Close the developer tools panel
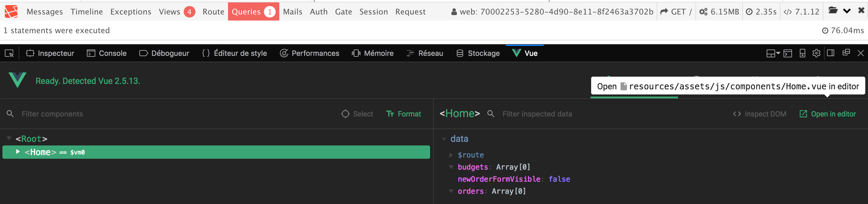Screen dimensions: 868x204 click(860, 53)
